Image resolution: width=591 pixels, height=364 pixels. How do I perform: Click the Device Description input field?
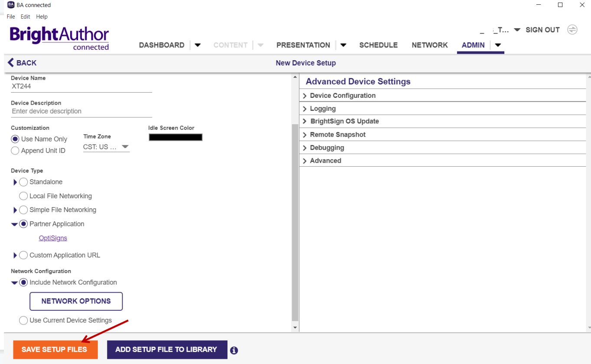(x=81, y=111)
